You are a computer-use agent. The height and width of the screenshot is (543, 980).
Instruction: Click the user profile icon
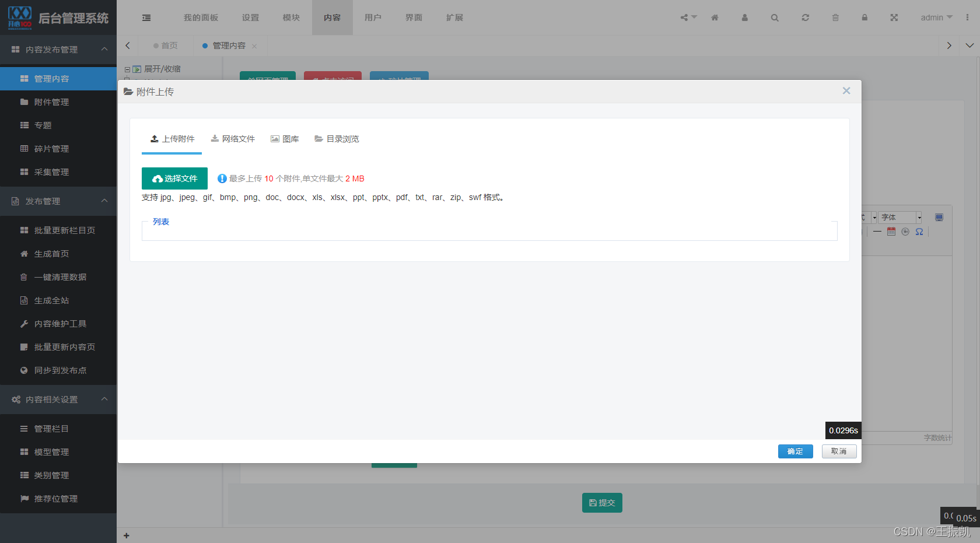[744, 17]
